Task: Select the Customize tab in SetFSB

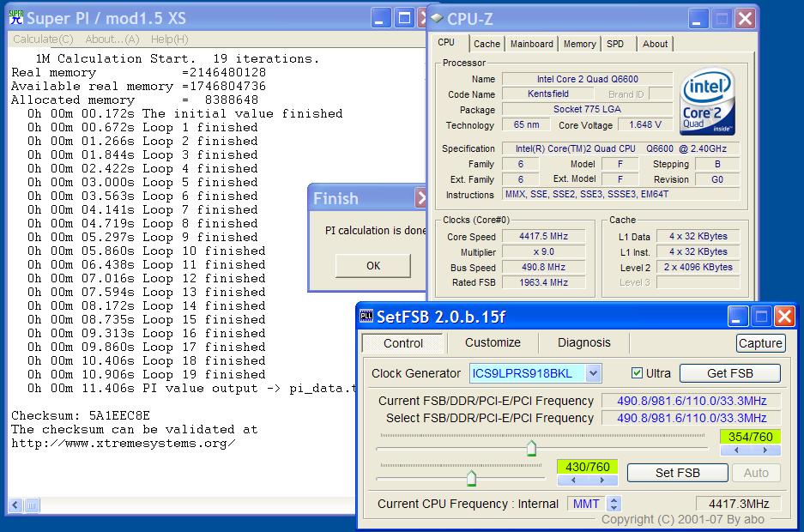Action: pos(493,342)
